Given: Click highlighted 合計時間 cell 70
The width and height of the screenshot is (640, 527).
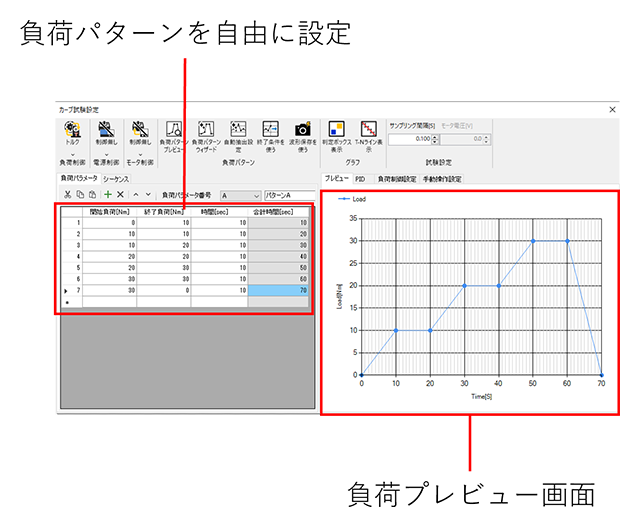Looking at the screenshot, I should [x=278, y=290].
